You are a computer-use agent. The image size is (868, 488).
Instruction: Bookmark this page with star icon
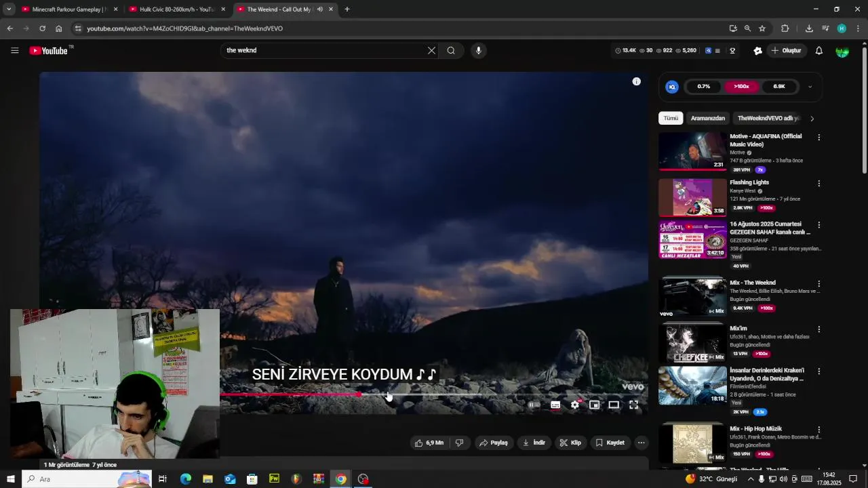(762, 28)
